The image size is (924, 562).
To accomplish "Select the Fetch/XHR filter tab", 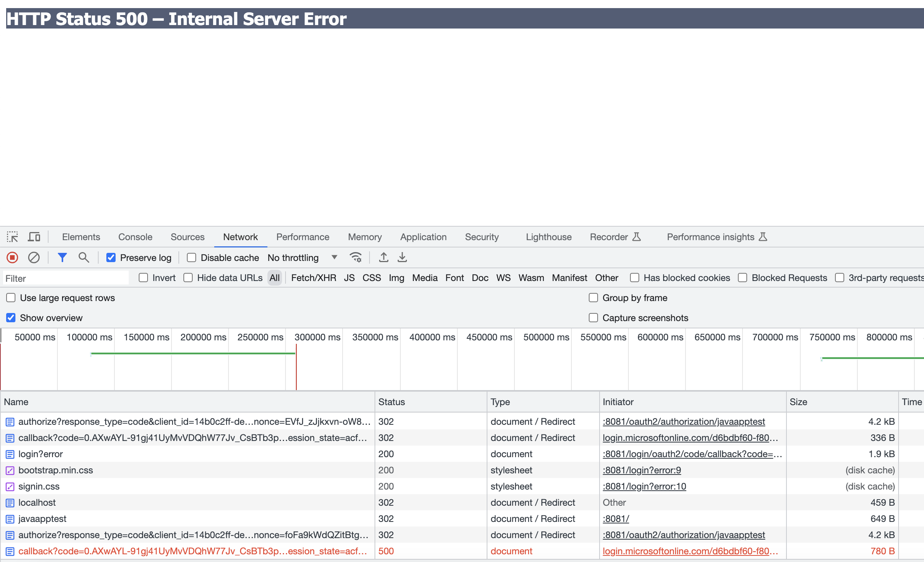I will tap(313, 278).
